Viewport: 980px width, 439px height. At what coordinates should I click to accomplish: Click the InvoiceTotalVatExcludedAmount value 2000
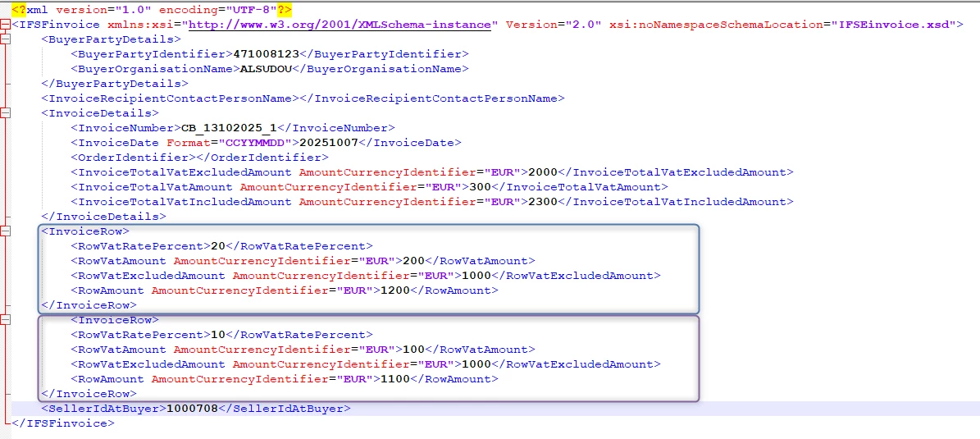pos(543,172)
